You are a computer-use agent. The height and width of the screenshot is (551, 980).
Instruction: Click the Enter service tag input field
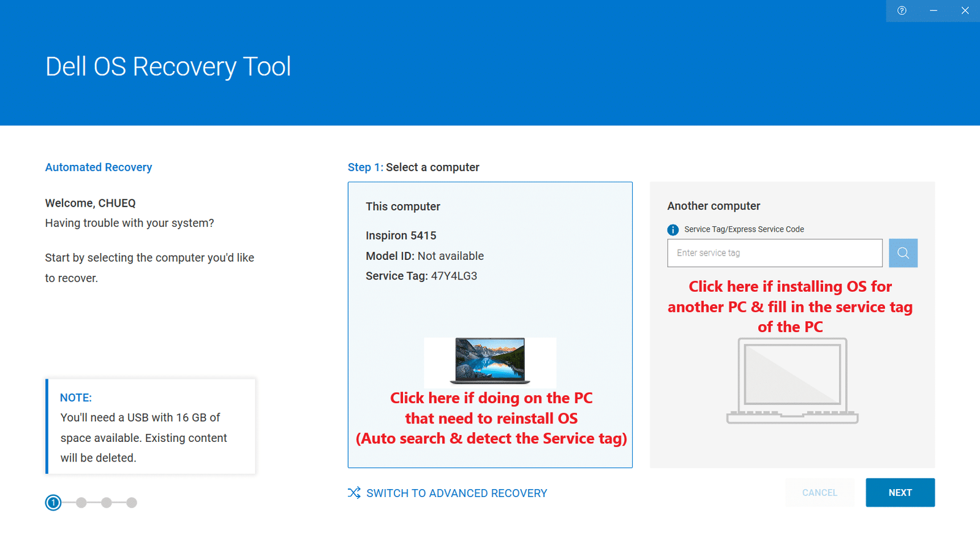tap(775, 253)
